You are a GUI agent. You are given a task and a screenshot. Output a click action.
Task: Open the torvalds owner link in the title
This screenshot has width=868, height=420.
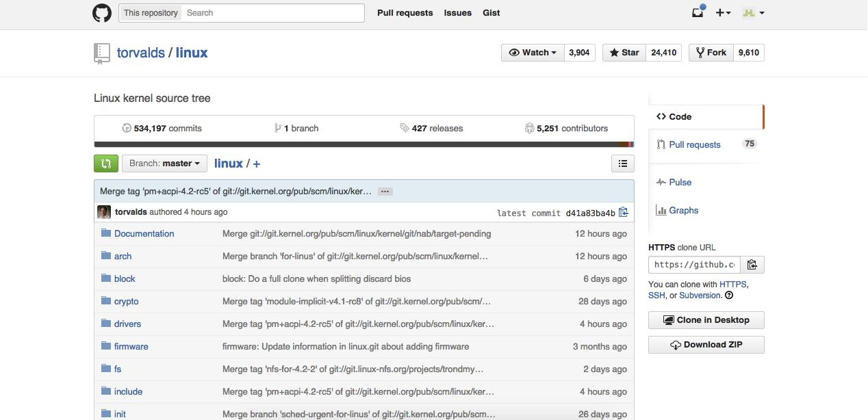click(x=141, y=53)
